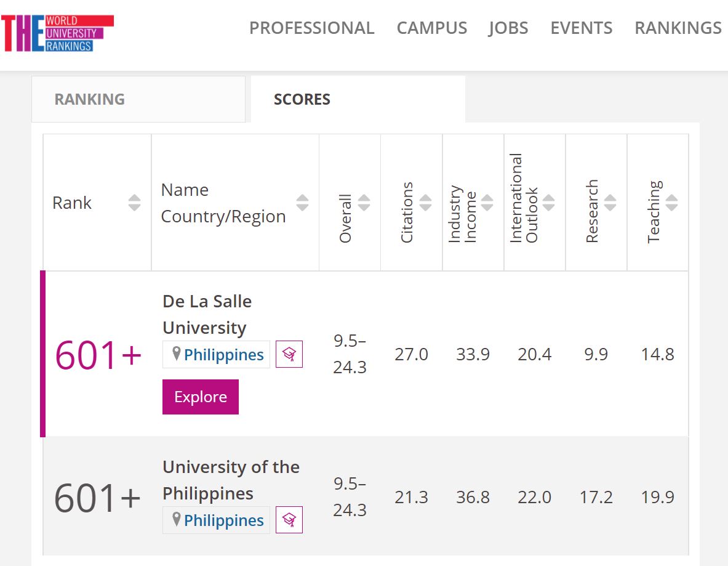728x566 pixels.
Task: Click De La Salle overall score 9.5–24.3
Action: tap(350, 354)
